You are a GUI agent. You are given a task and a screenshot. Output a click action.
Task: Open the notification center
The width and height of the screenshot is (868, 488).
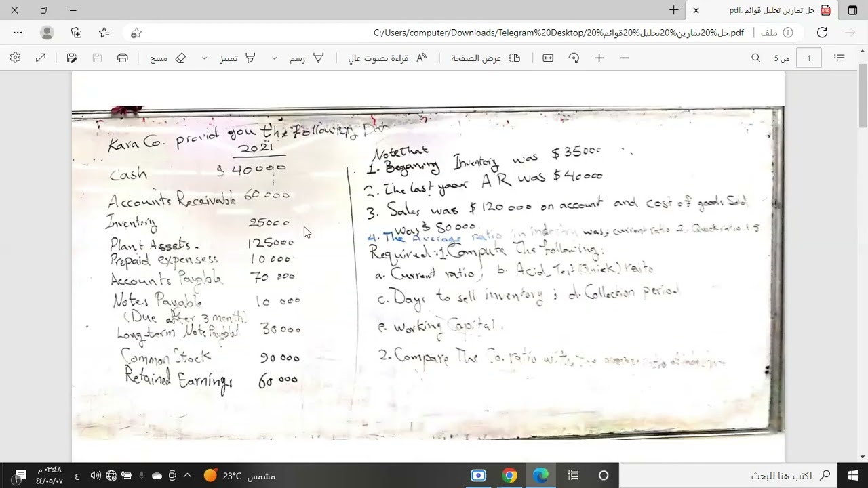[19, 475]
